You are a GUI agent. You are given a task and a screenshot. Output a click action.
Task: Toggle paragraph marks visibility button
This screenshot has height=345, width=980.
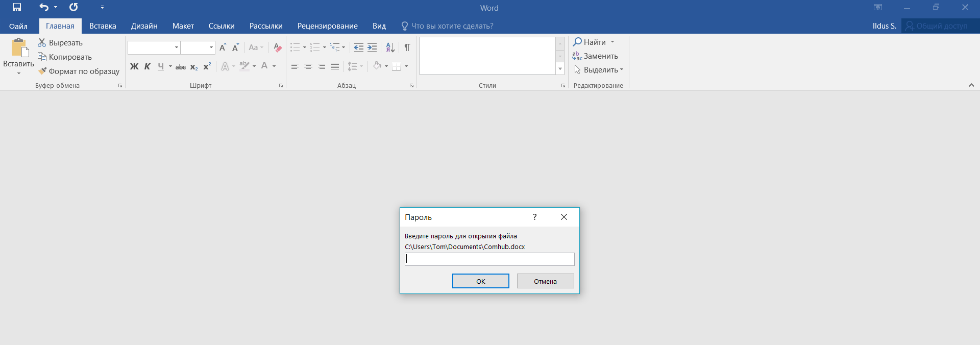(407, 47)
